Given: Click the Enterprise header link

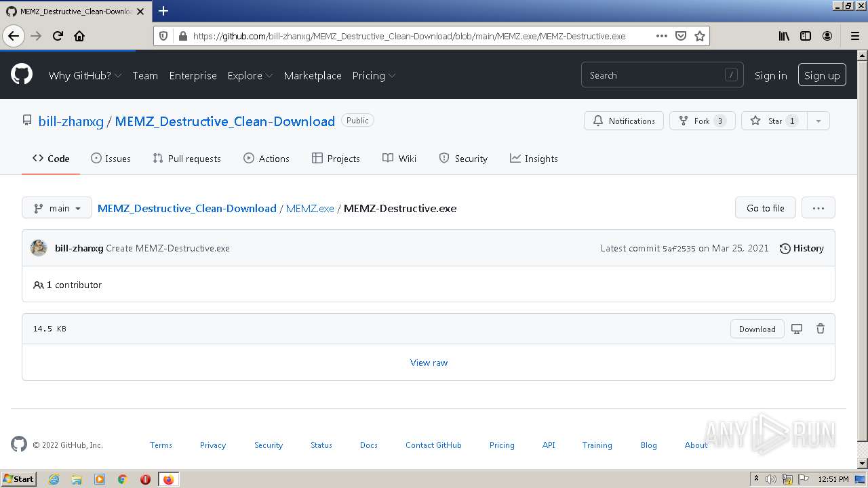Looking at the screenshot, I should pos(193,75).
